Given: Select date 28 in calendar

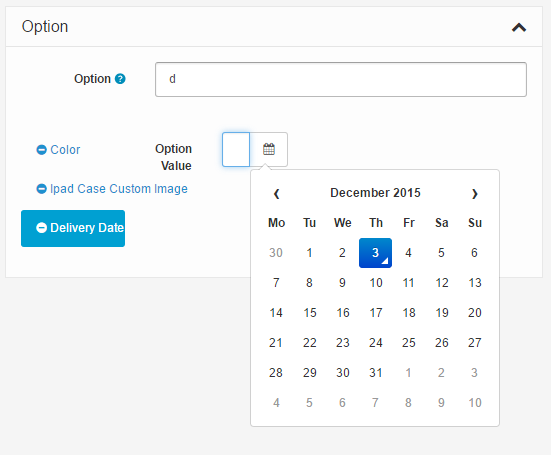Looking at the screenshot, I should [x=276, y=373].
